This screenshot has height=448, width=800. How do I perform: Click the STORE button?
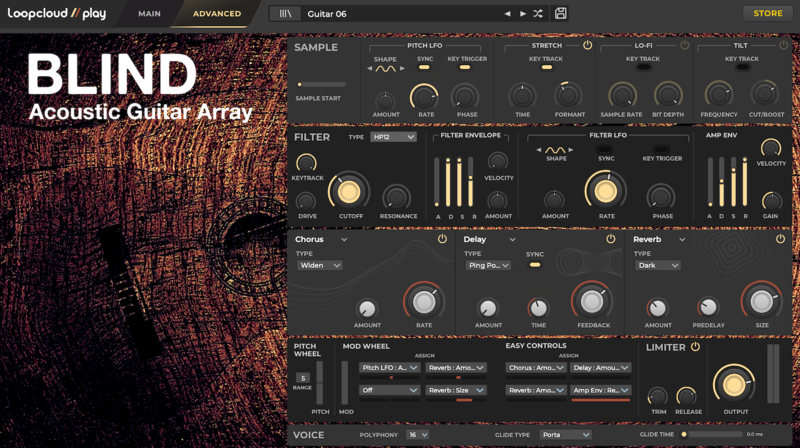[767, 14]
